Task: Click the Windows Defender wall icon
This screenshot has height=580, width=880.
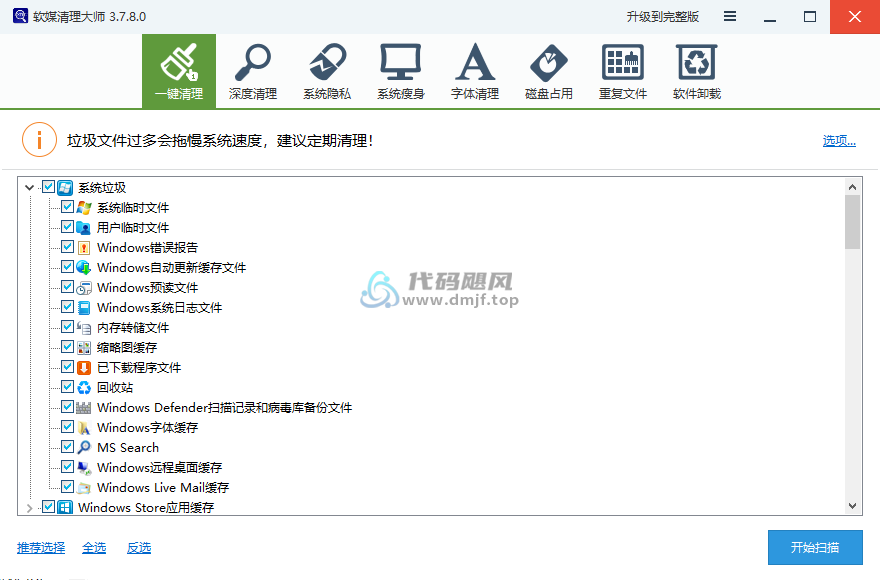Action: pyautogui.click(x=84, y=408)
